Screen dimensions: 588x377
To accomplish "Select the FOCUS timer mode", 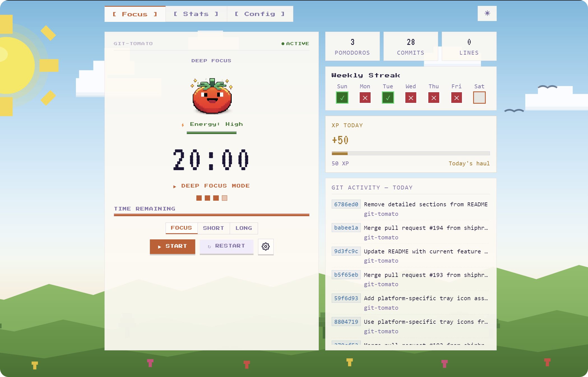I will (x=182, y=228).
